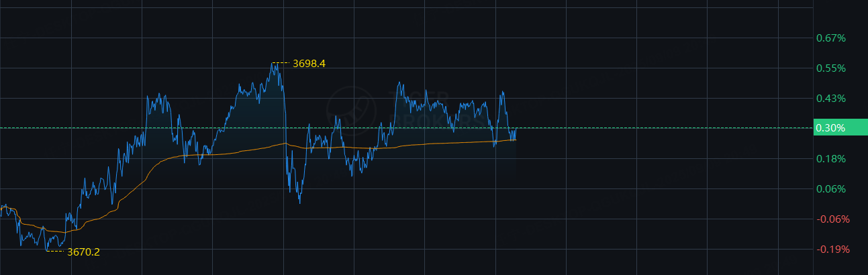Click the 3698.4 high price label
The width and height of the screenshot is (868, 275).
click(x=309, y=64)
